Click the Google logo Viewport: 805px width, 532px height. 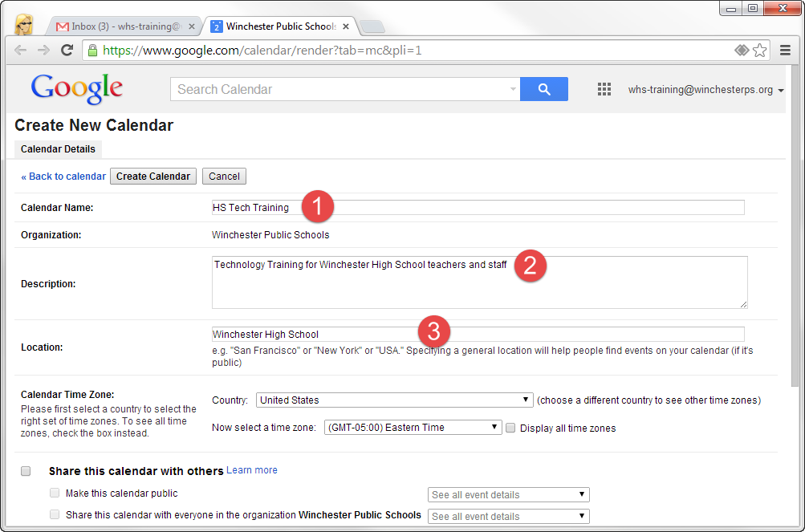(x=76, y=89)
